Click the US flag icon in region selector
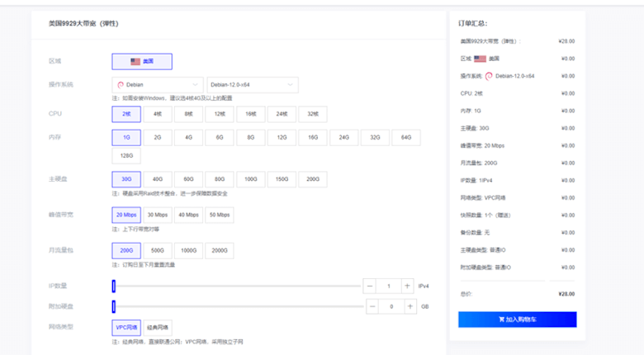 (x=135, y=61)
